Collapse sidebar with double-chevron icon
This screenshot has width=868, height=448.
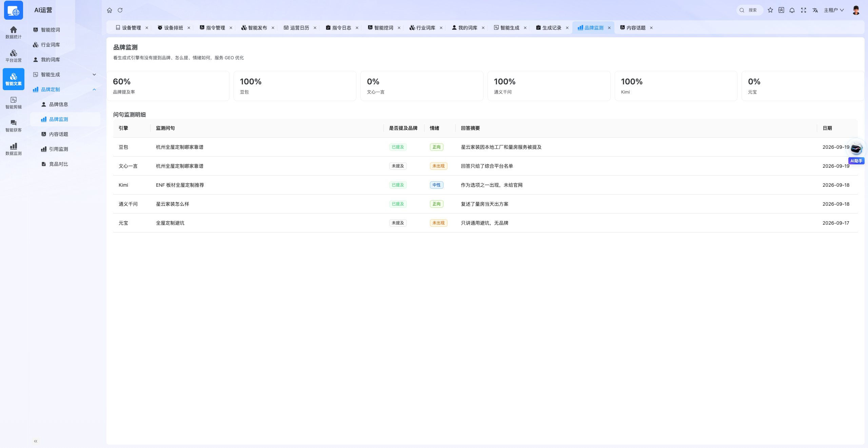pyautogui.click(x=36, y=441)
